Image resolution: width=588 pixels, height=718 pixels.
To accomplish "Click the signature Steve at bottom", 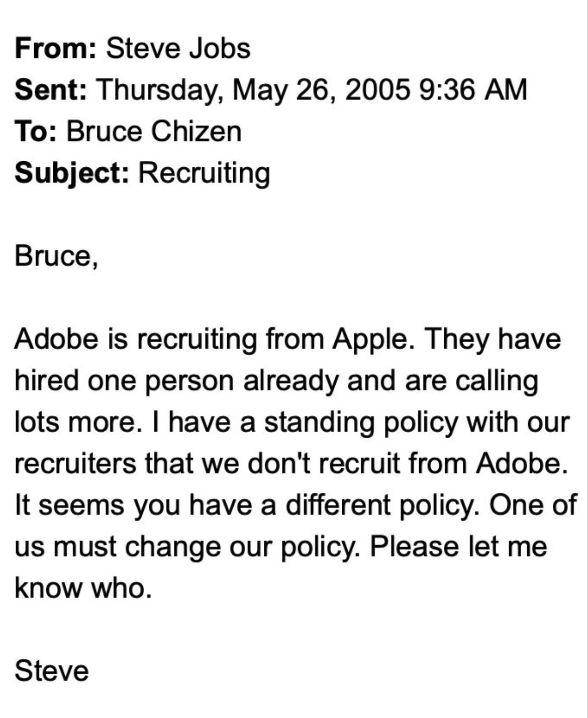I will click(x=52, y=671).
